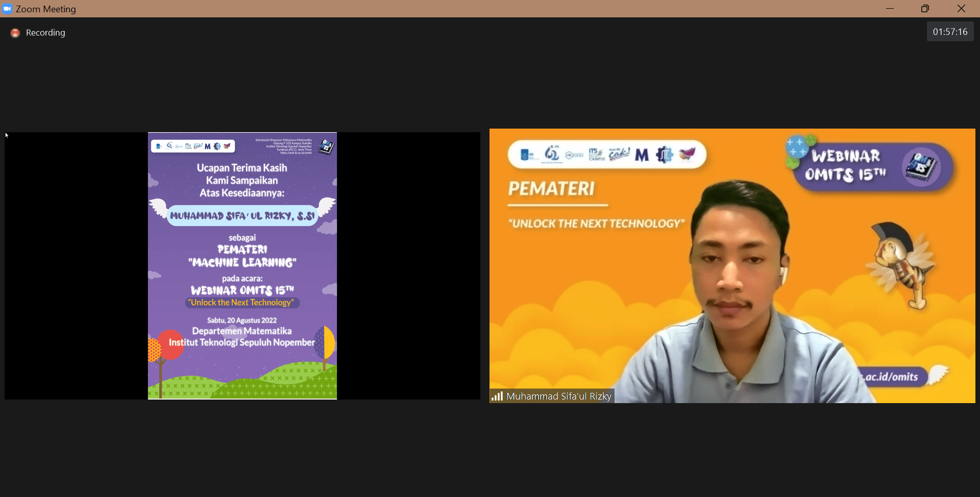Click the signal strength bars icon
Screen dimensions: 980x497
click(497, 396)
